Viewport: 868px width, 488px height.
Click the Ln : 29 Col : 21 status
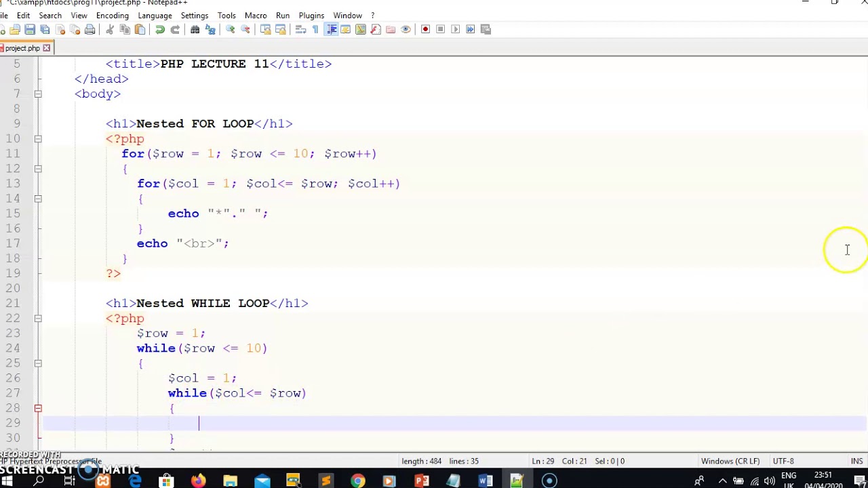coord(559,461)
